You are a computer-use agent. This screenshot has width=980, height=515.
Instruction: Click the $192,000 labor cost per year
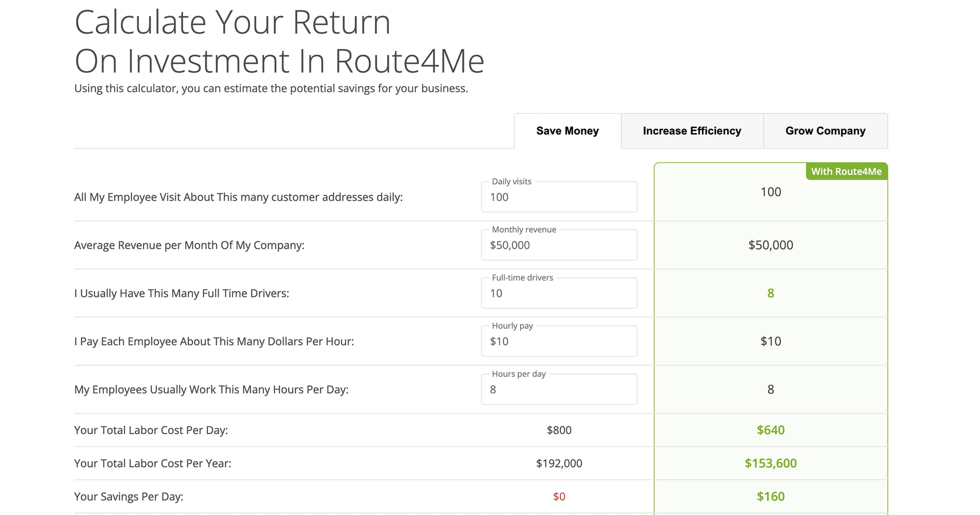coord(559,463)
